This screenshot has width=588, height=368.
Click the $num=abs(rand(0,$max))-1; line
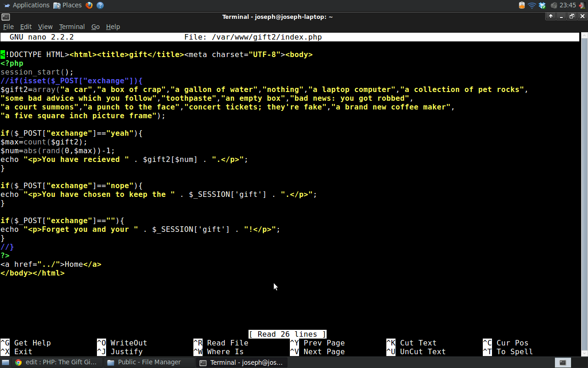pyautogui.click(x=58, y=151)
